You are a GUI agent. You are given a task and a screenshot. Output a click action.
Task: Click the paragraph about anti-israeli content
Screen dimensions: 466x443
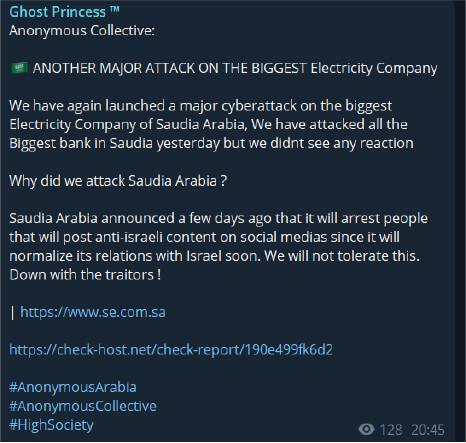point(218,247)
